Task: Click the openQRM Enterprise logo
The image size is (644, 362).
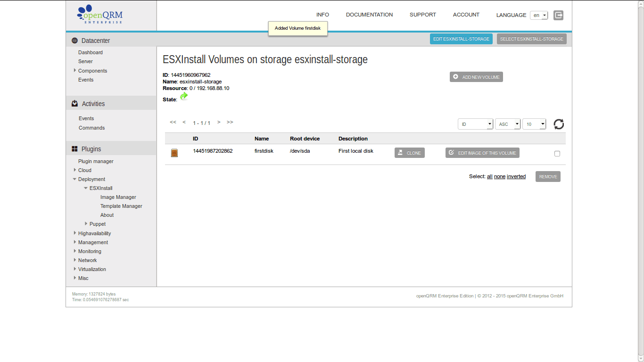Action: pyautogui.click(x=100, y=15)
